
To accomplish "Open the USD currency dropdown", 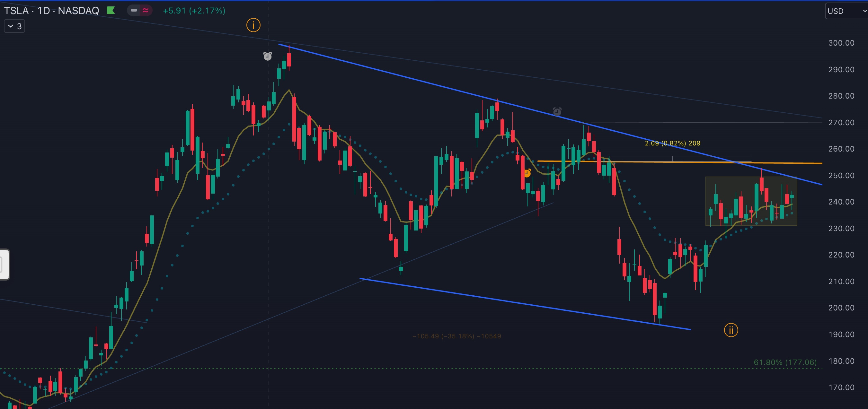I will [846, 11].
